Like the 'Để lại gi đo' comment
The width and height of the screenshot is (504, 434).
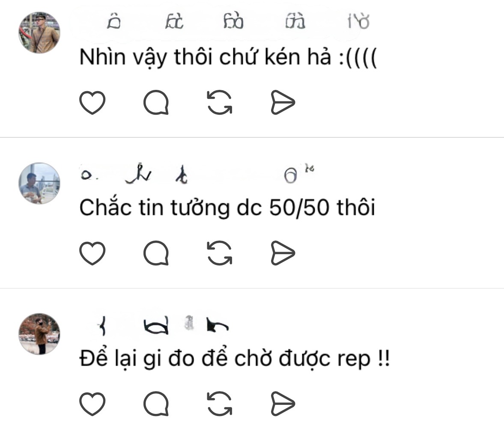92,404
